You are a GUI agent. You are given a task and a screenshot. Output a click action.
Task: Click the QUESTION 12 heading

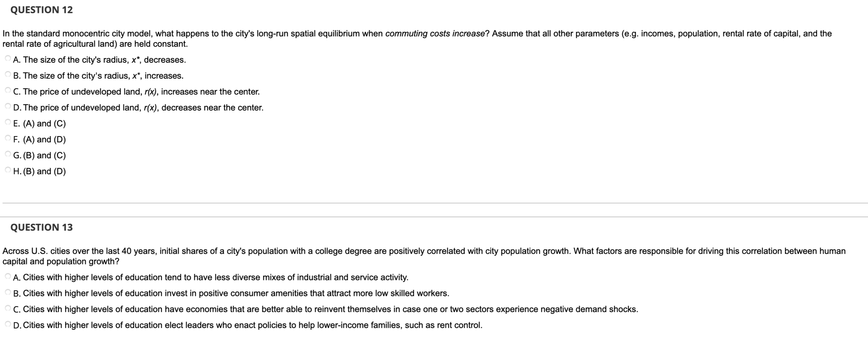click(x=41, y=10)
